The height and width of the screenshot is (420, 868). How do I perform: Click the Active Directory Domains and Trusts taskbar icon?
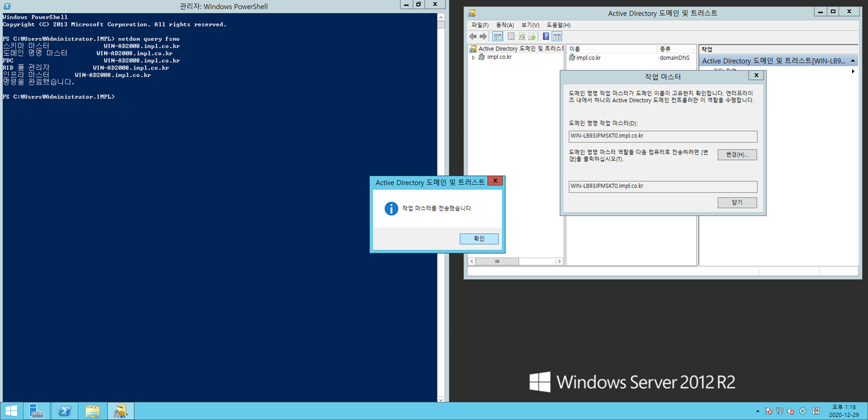(x=120, y=411)
